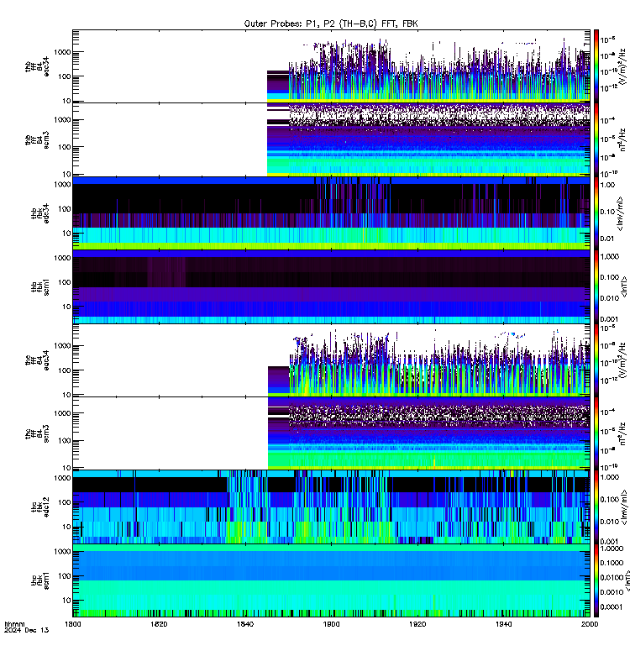The width and height of the screenshot is (630, 672).
Task: Select the thb fbk scm1 filter bank panel
Action: (x=331, y=286)
